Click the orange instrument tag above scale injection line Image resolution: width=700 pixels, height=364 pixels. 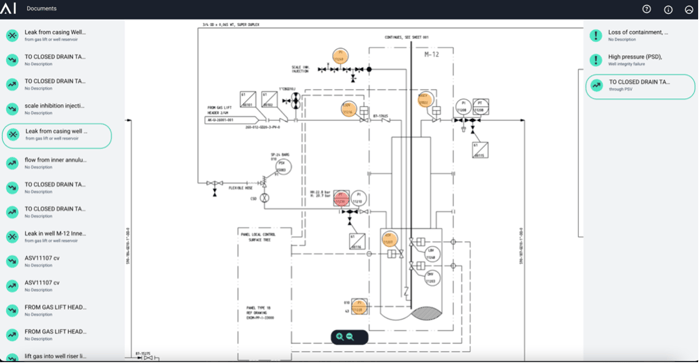pyautogui.click(x=340, y=56)
